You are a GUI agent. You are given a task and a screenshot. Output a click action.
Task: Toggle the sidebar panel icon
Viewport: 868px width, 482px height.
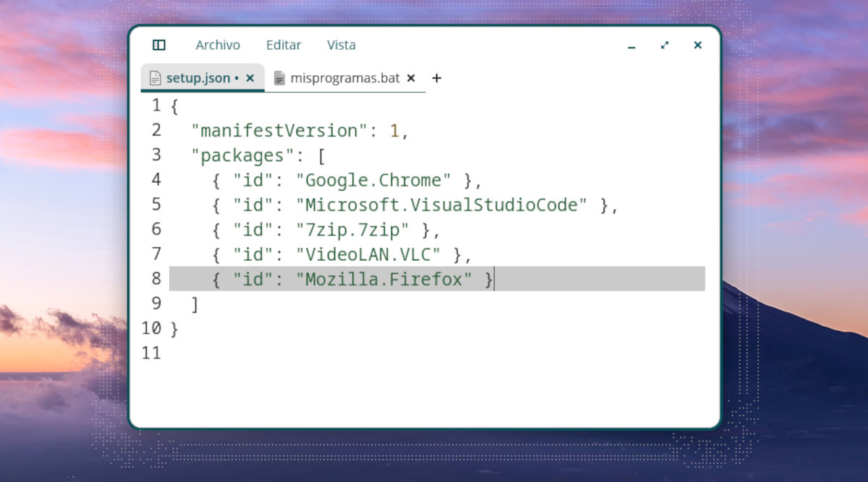click(x=159, y=45)
